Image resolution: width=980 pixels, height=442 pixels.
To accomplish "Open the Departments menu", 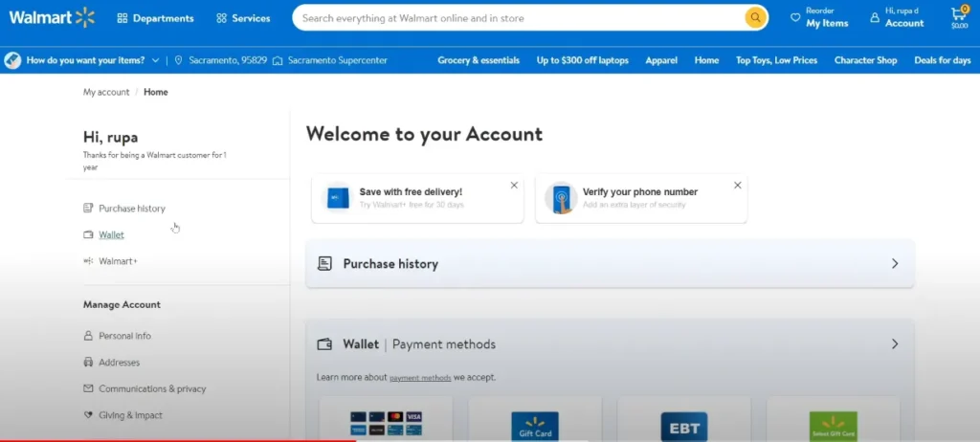I will point(155,18).
